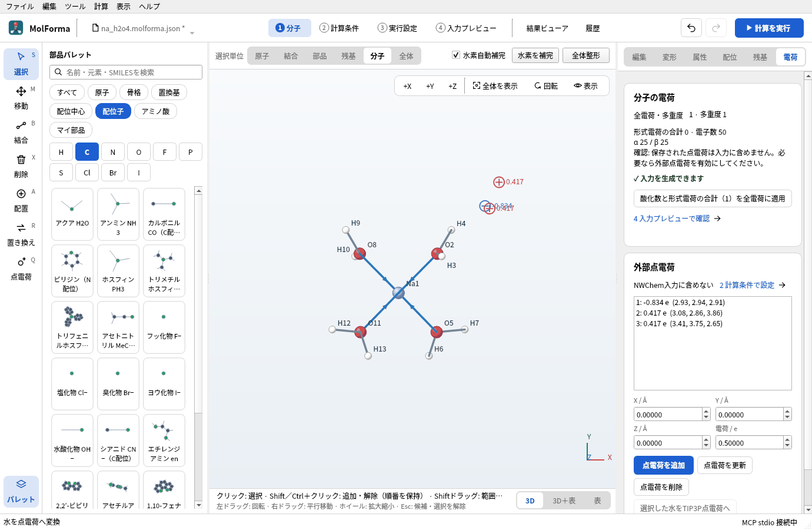Pick the ピリジン ligand part
Viewport: 812px width, 530px height.
[x=72, y=271]
